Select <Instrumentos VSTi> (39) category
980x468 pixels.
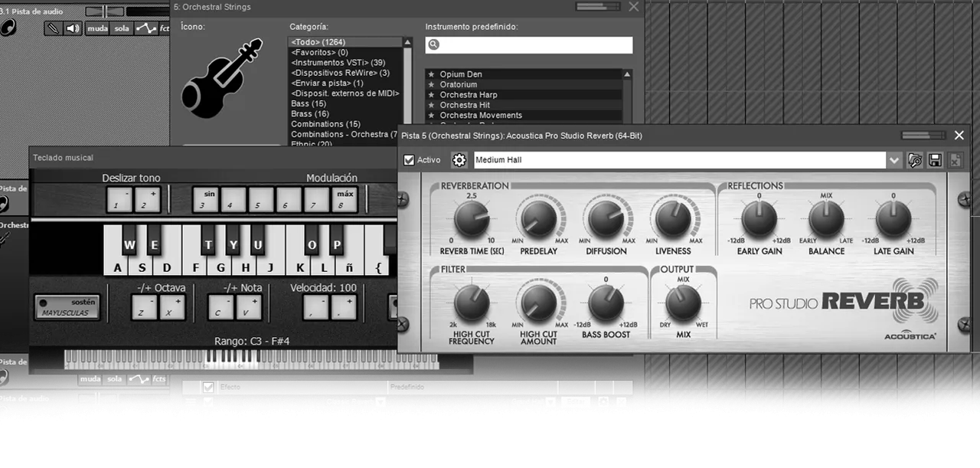click(345, 63)
